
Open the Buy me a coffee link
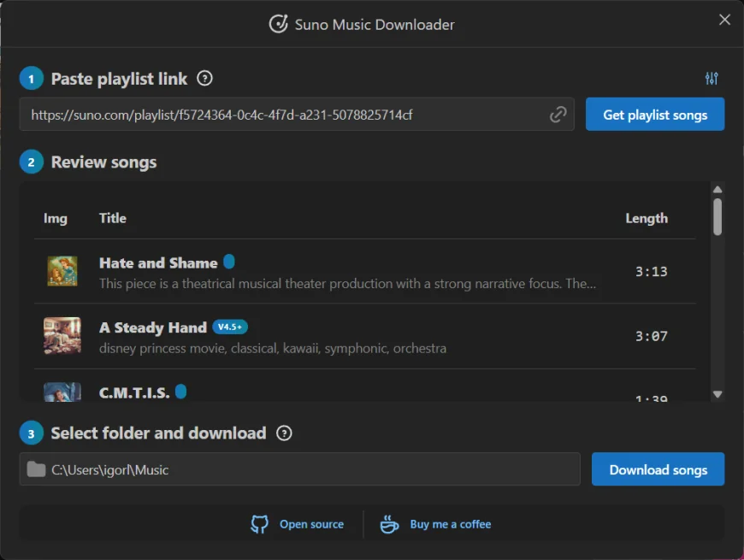click(x=451, y=524)
